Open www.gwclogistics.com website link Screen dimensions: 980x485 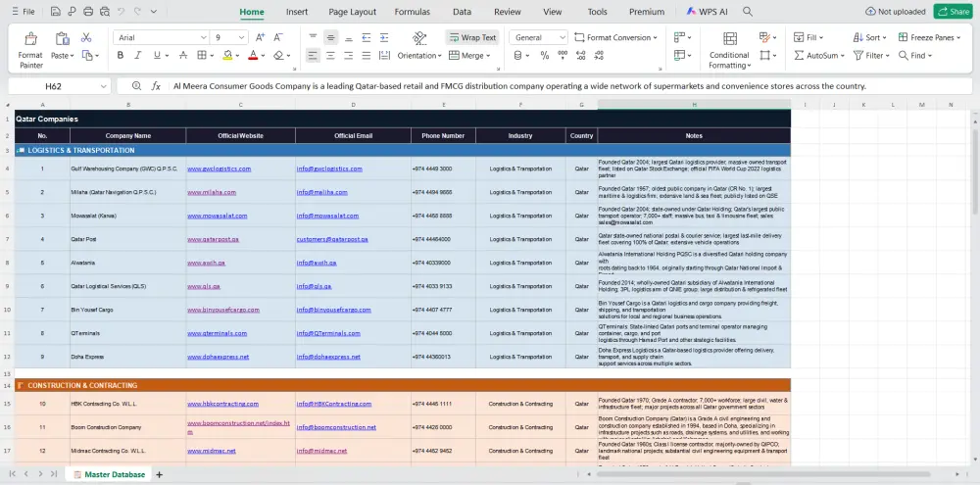click(x=219, y=169)
